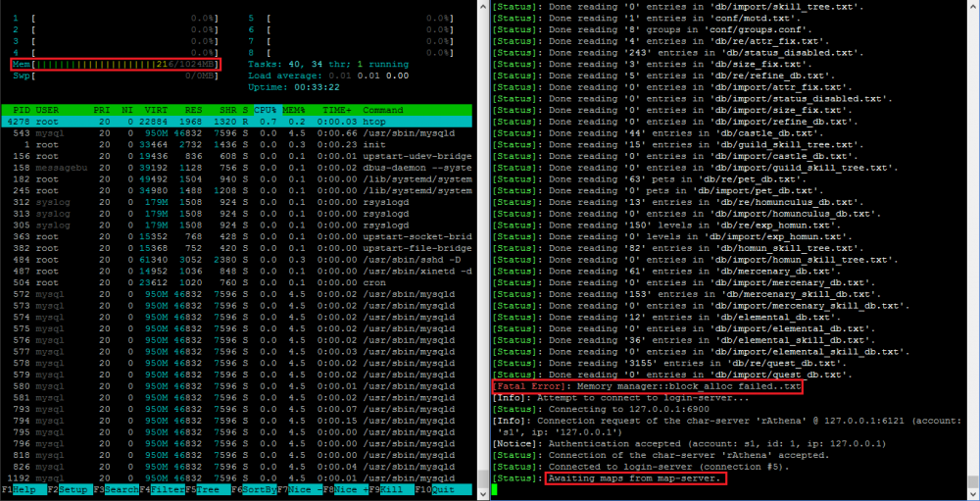Image resolution: width=980 pixels, height=501 pixels.
Task: Click F10 Quit in htop
Action: pyautogui.click(x=444, y=490)
